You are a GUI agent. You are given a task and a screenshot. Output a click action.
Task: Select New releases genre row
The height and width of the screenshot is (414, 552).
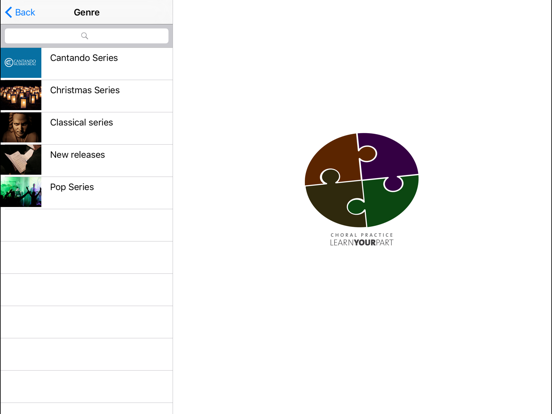(87, 161)
